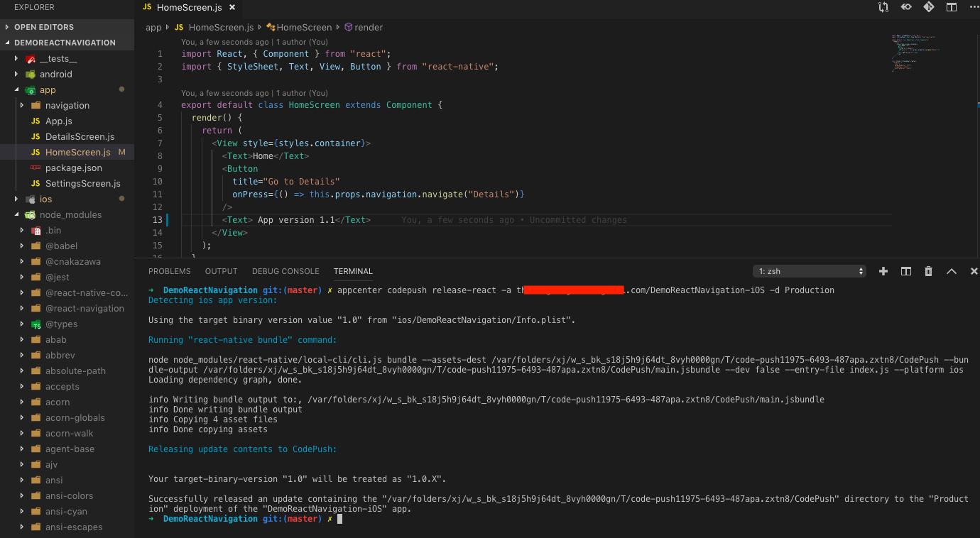Viewport: 980px width, 538px height.
Task: Open DetailsScreen.js from the explorer
Action: click(80, 136)
